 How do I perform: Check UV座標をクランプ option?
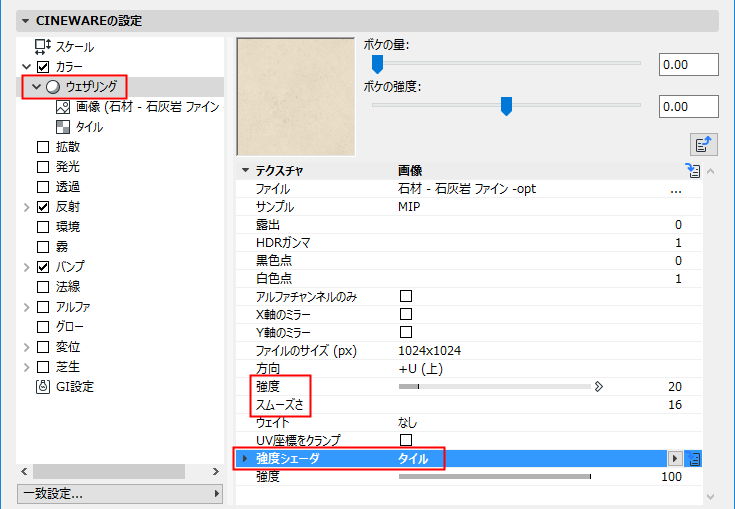(x=406, y=440)
